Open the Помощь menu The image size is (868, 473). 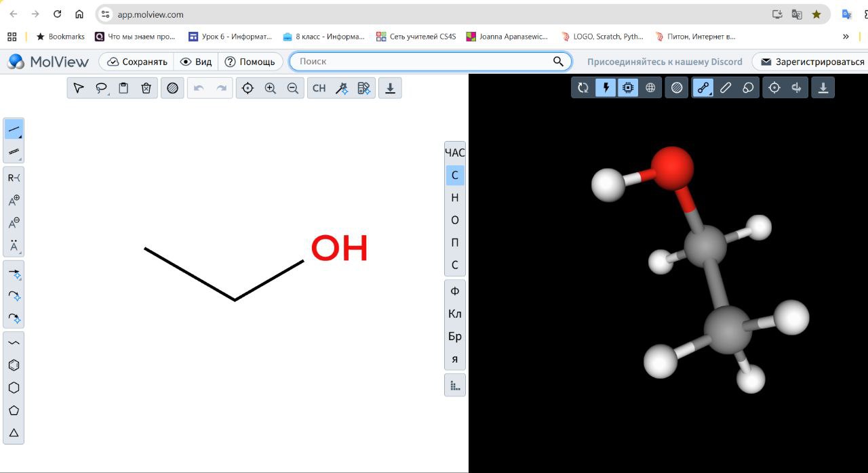click(250, 62)
